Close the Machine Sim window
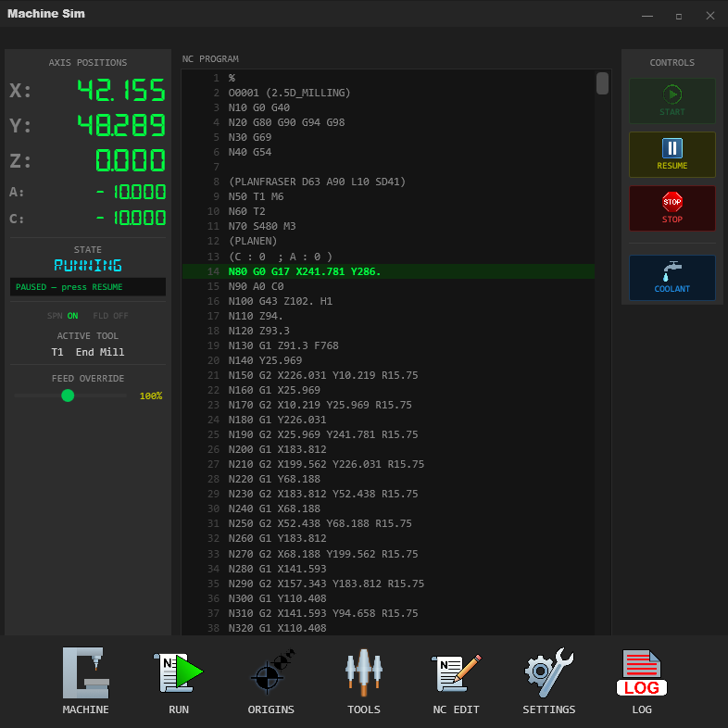 click(710, 16)
